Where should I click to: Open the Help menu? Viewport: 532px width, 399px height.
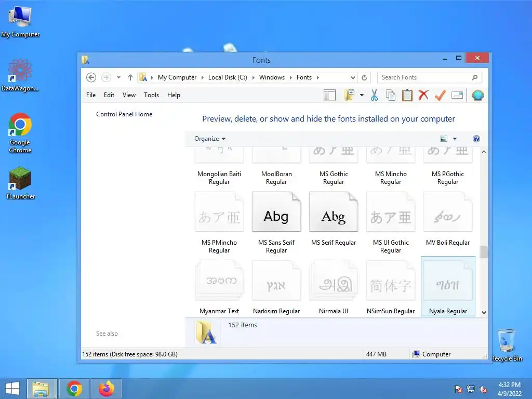coord(174,95)
